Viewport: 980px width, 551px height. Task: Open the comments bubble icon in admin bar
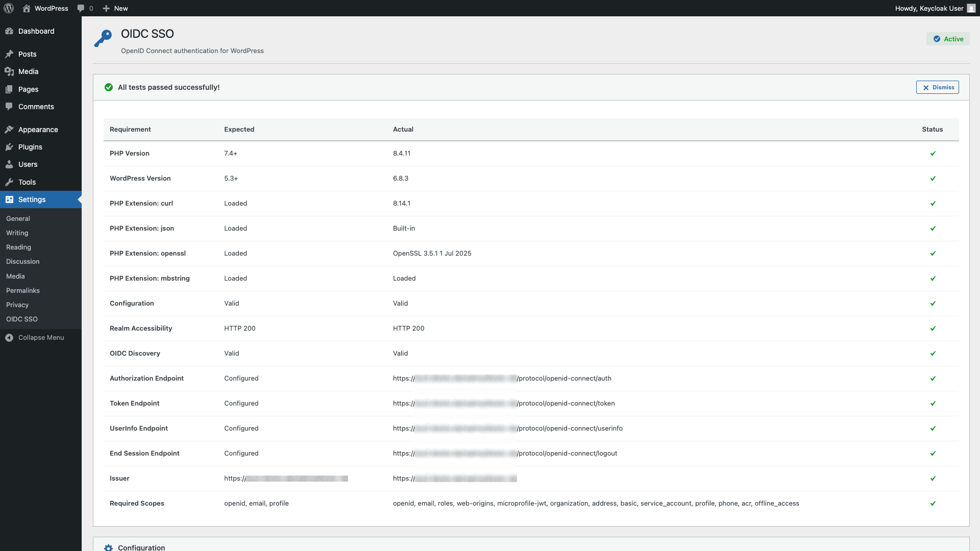(81, 8)
